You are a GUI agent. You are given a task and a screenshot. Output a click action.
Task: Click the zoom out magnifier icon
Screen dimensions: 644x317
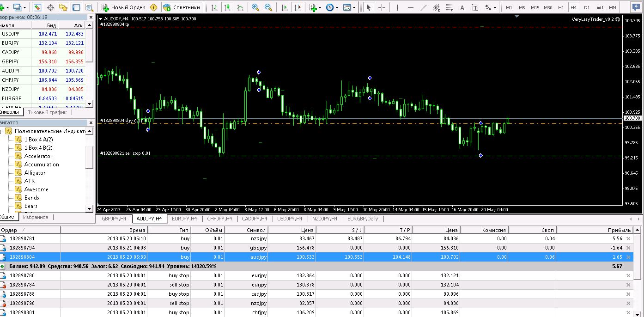269,7
